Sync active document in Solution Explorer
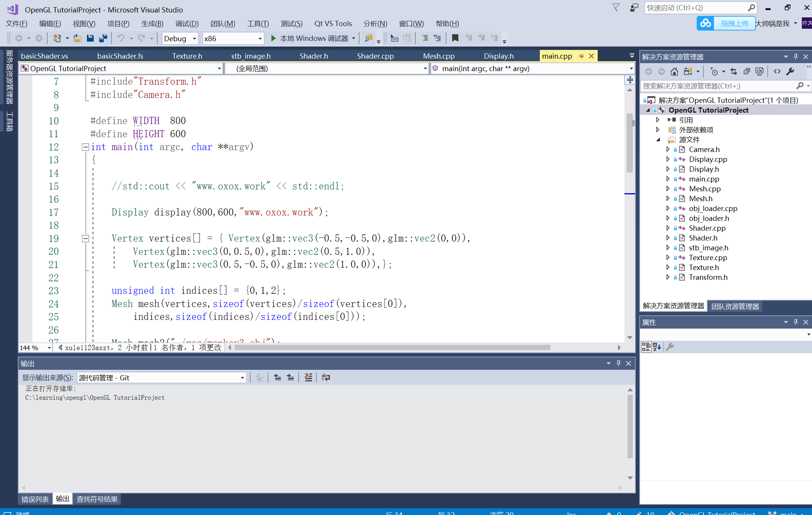This screenshot has height=515, width=812. pyautogui.click(x=734, y=71)
